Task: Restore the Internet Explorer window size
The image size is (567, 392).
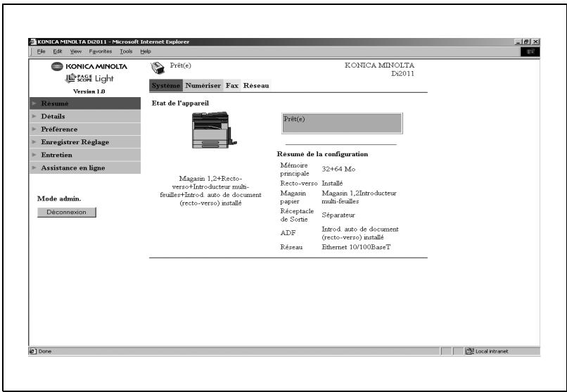Action: click(x=526, y=42)
